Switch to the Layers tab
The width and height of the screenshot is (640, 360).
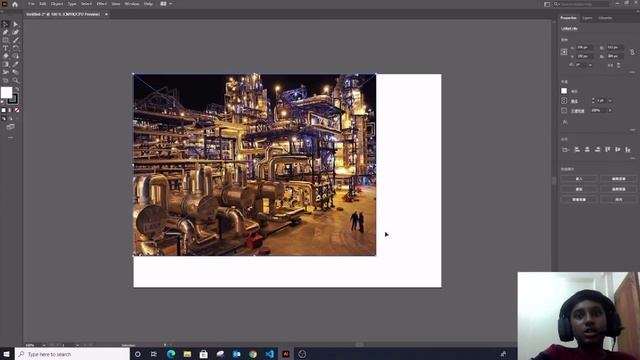click(x=587, y=18)
